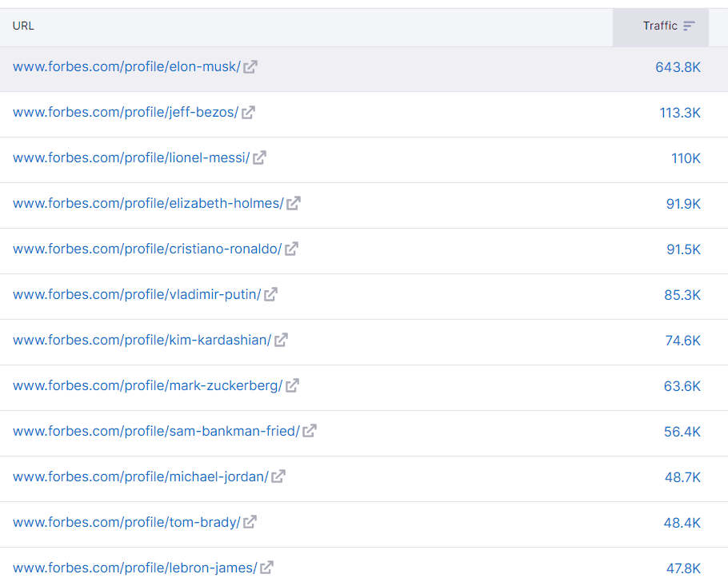Click external link icon beside elon-musk URL

(x=250, y=67)
